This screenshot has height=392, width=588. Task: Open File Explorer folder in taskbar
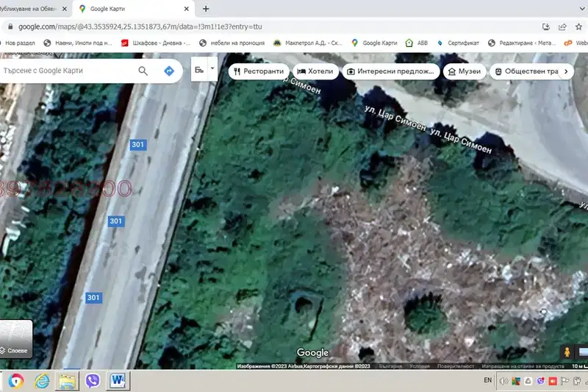[67, 381]
